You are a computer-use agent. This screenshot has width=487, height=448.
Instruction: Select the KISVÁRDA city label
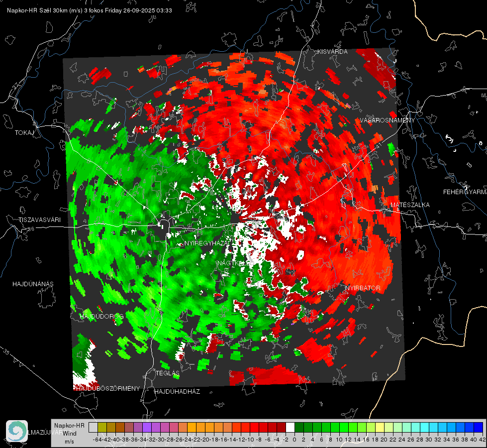pos(332,52)
